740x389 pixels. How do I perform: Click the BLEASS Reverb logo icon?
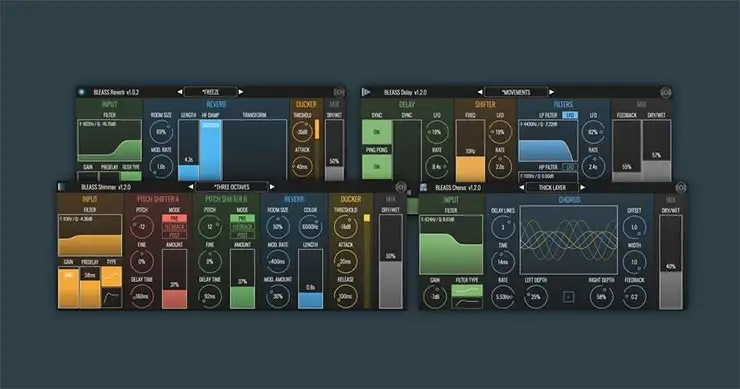(x=82, y=92)
